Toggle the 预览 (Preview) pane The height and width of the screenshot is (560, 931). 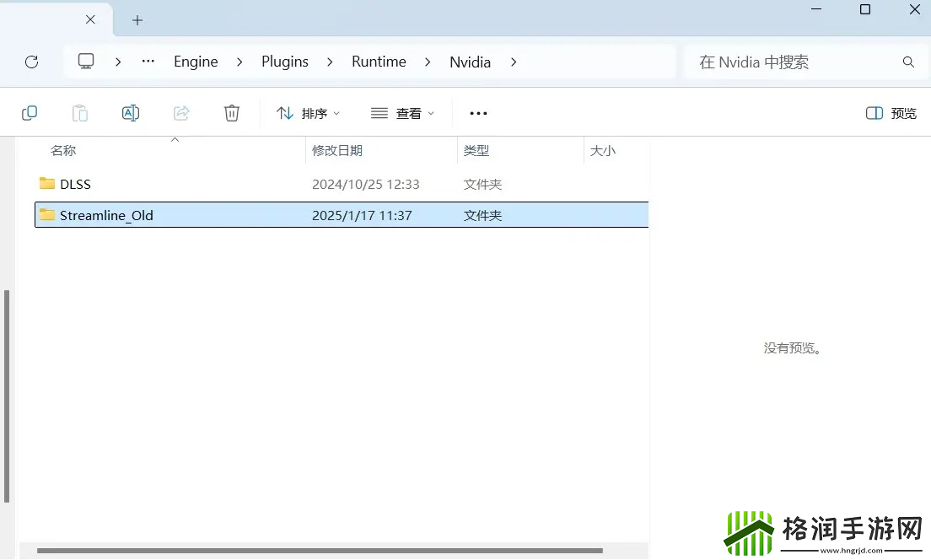(x=891, y=112)
